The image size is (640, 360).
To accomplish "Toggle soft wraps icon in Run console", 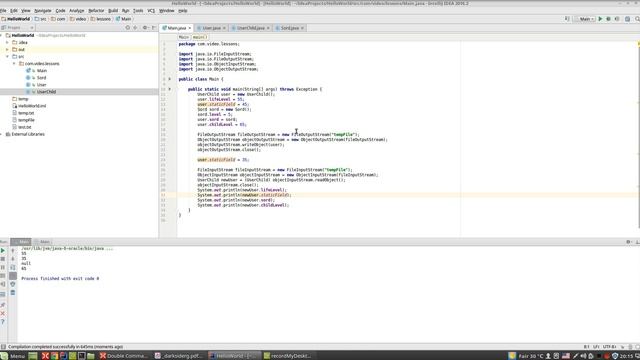I will [x=13, y=267].
